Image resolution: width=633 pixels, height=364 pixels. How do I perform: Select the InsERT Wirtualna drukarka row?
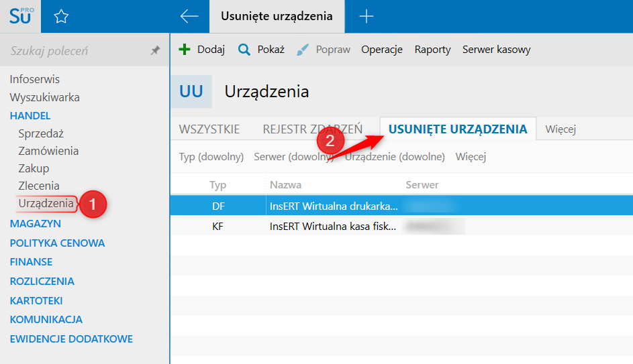pyautogui.click(x=401, y=206)
